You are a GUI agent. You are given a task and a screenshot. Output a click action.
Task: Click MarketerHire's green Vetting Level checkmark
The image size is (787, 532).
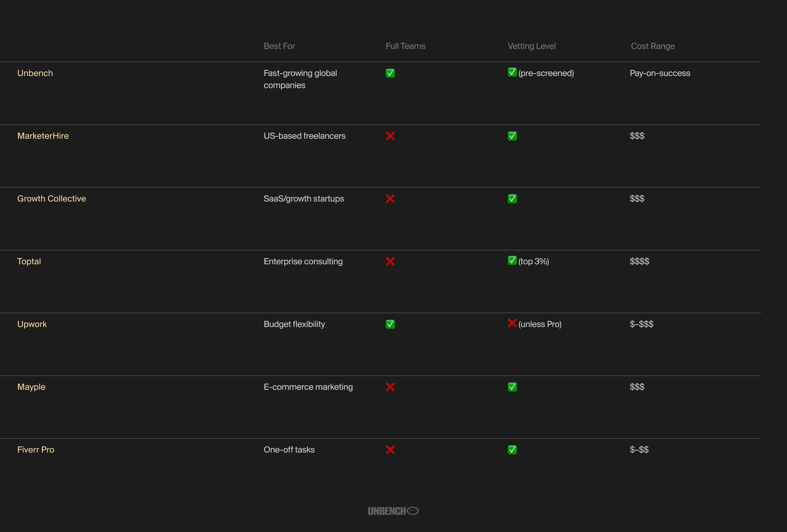pos(512,136)
